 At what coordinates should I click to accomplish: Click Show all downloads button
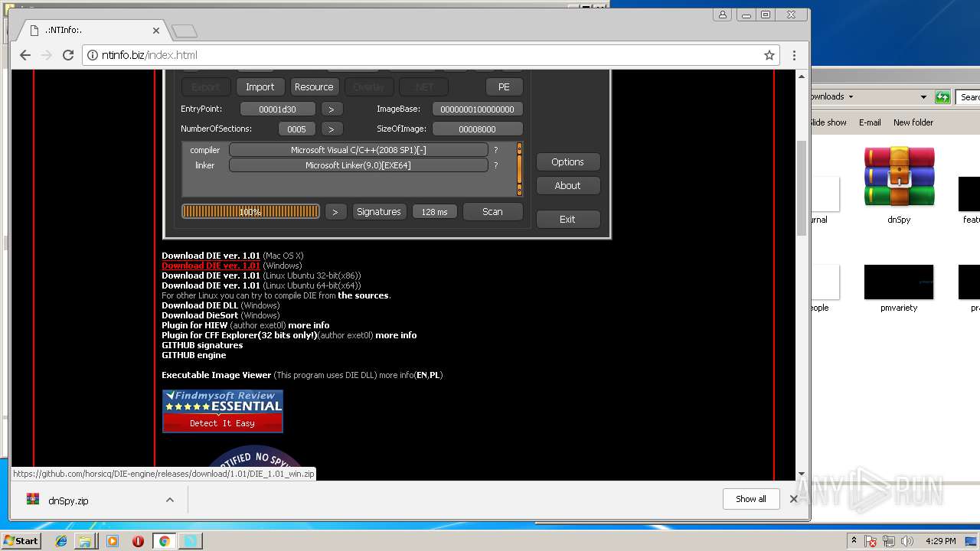[751, 499]
